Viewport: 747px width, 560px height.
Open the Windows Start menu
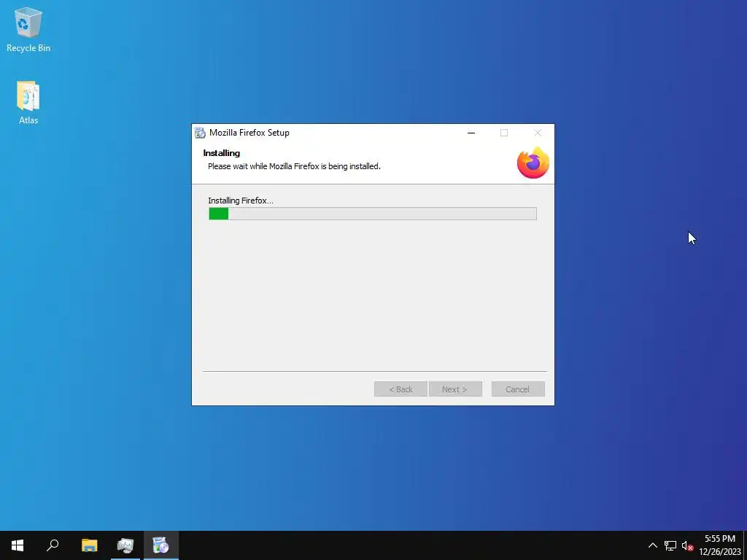18,545
